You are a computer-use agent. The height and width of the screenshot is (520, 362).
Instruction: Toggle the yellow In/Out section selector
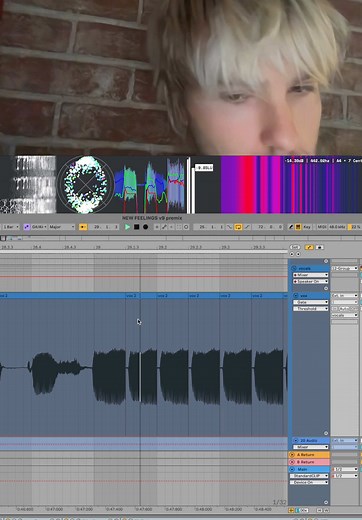[x=291, y=510]
